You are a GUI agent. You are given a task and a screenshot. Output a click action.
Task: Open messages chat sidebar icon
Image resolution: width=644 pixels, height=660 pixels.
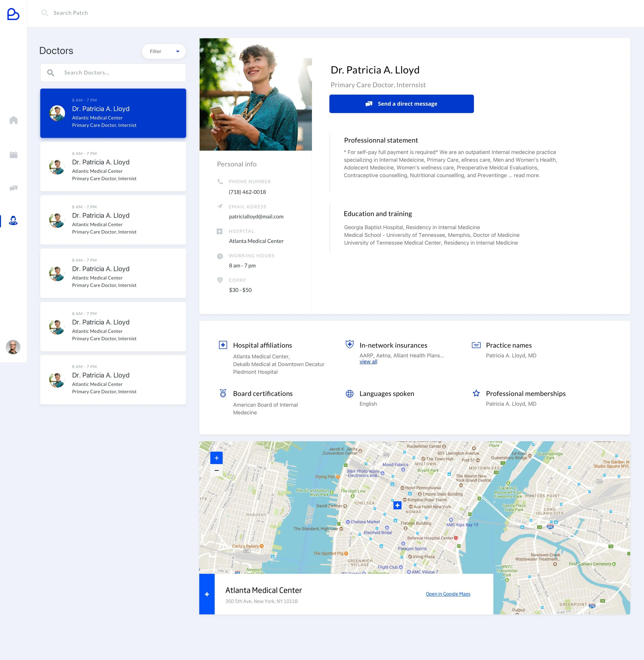click(14, 188)
